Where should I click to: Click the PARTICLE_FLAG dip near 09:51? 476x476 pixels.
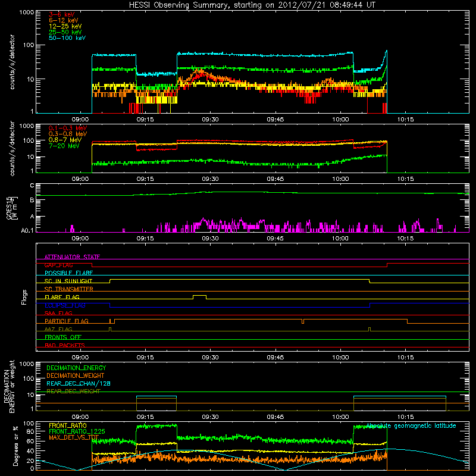click(303, 321)
